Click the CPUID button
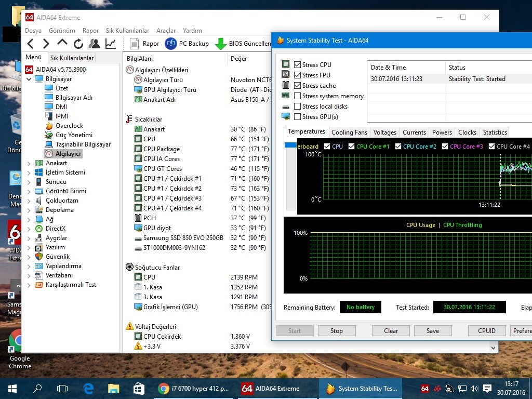 coord(486,330)
